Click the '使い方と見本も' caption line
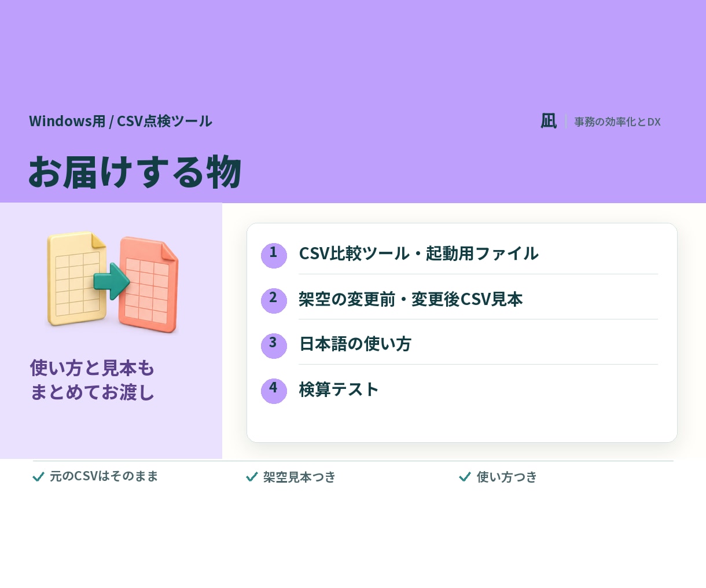Image resolution: width=706 pixels, height=588 pixels. coord(92,367)
